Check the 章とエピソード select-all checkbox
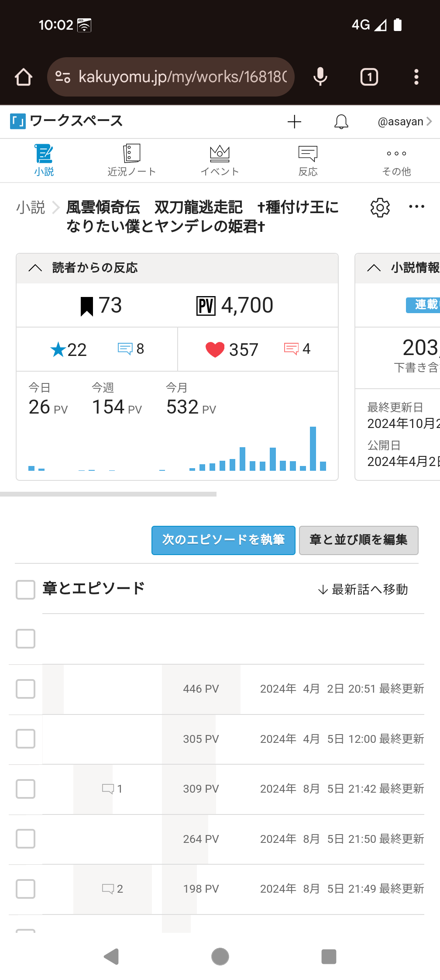 [26, 590]
